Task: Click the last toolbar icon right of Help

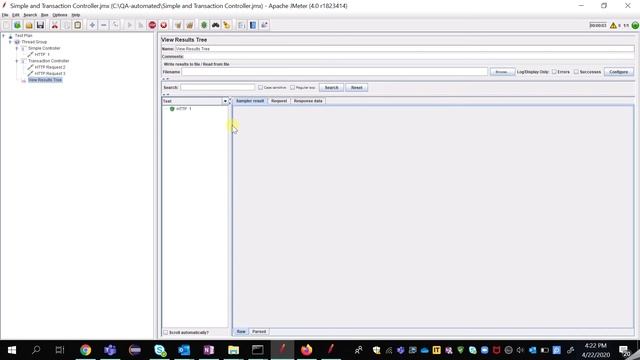Action: coord(264,25)
